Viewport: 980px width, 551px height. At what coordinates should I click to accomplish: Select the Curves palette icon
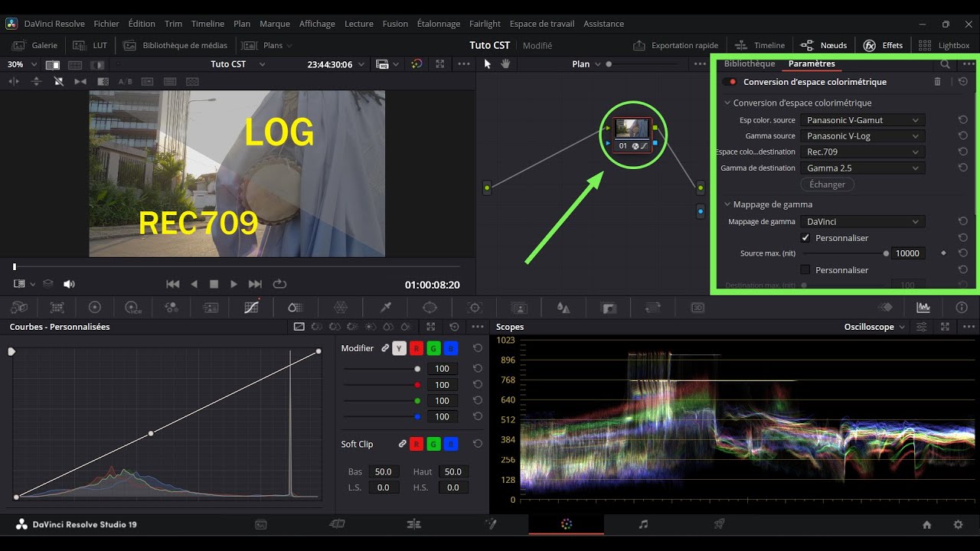click(x=251, y=307)
